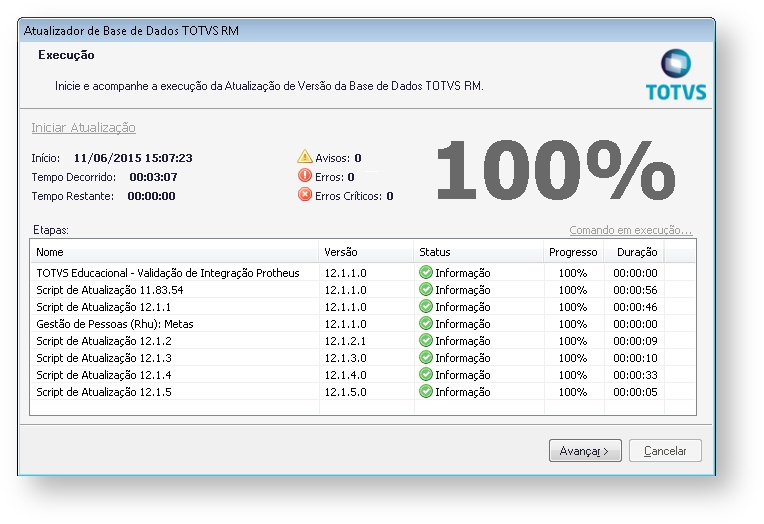Sort by the Nome column header
Screen dimensions: 764x524
174,252
